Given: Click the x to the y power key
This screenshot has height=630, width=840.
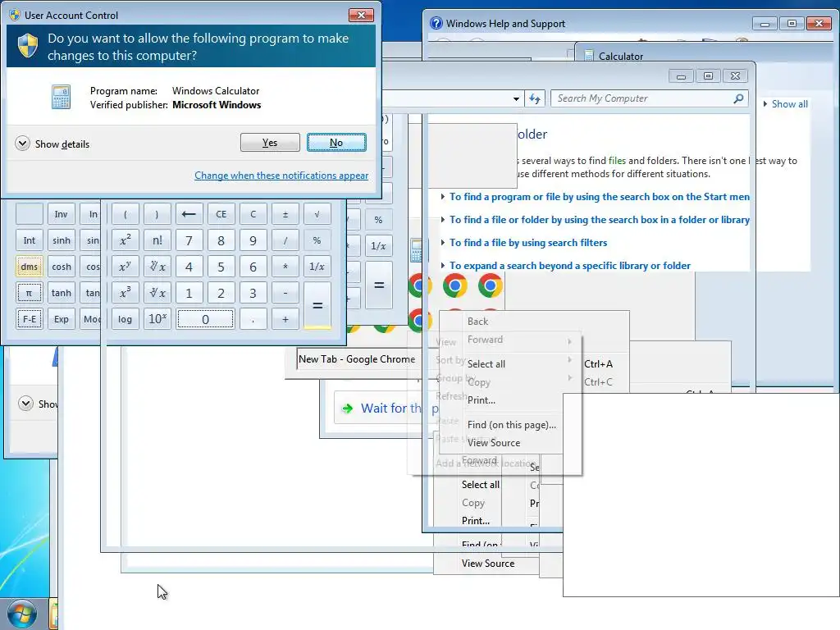Looking at the screenshot, I should click(125, 267).
